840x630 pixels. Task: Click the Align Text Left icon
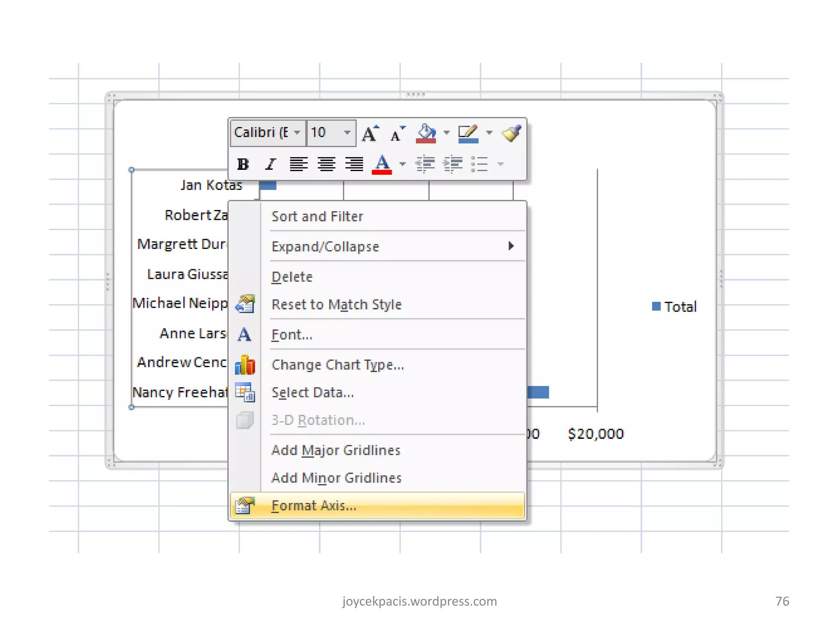coord(299,164)
